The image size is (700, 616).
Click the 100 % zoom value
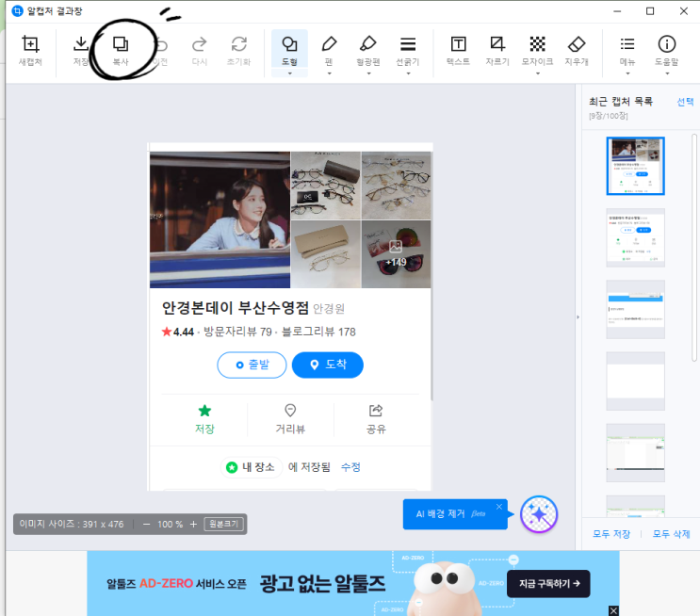pos(171,524)
